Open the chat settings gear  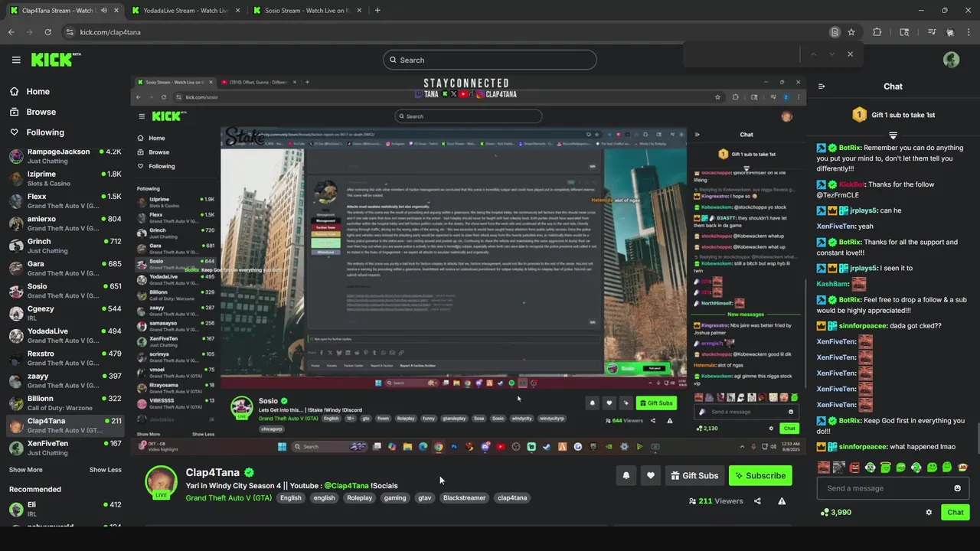pyautogui.click(x=929, y=512)
